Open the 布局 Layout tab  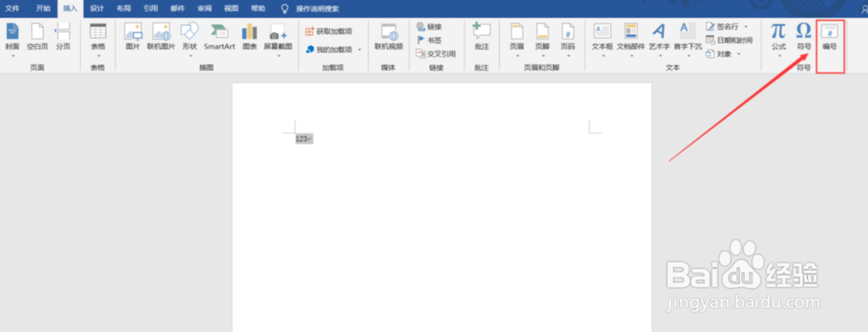pos(123,9)
